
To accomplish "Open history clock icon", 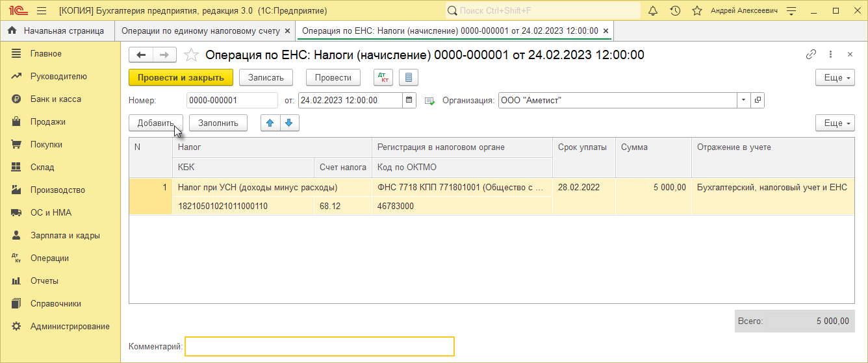I will 675,11.
